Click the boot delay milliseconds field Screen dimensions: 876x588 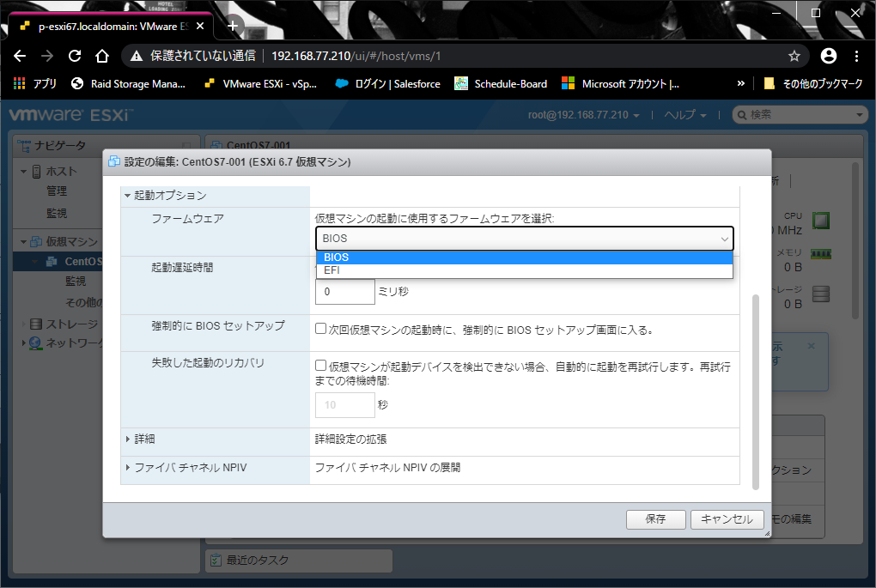344,292
